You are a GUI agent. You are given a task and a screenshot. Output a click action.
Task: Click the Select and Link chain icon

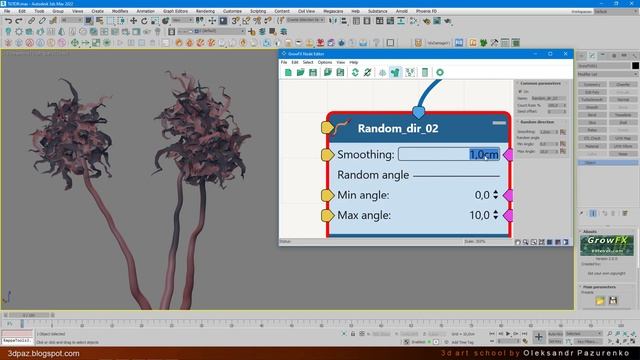[x=31, y=20]
